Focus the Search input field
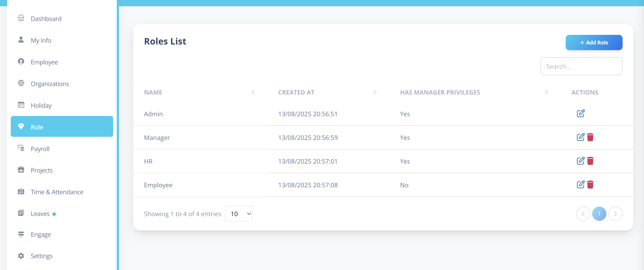 [581, 66]
